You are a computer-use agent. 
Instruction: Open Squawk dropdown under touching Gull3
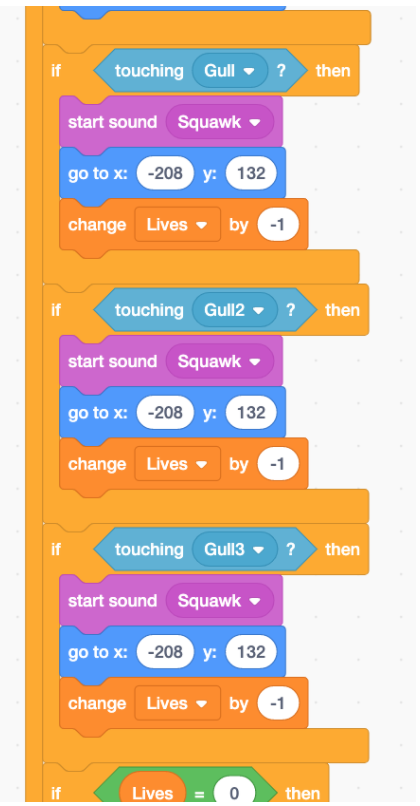click(x=220, y=600)
